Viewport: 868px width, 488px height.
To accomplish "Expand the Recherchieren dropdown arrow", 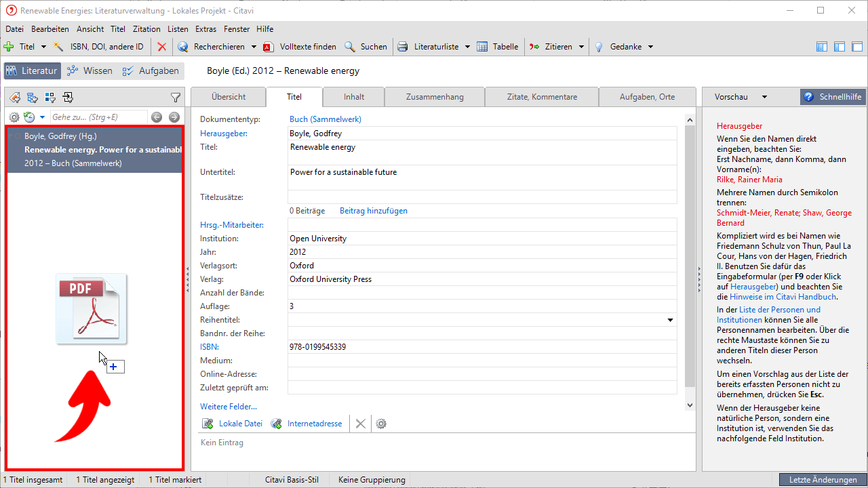I will (x=254, y=47).
